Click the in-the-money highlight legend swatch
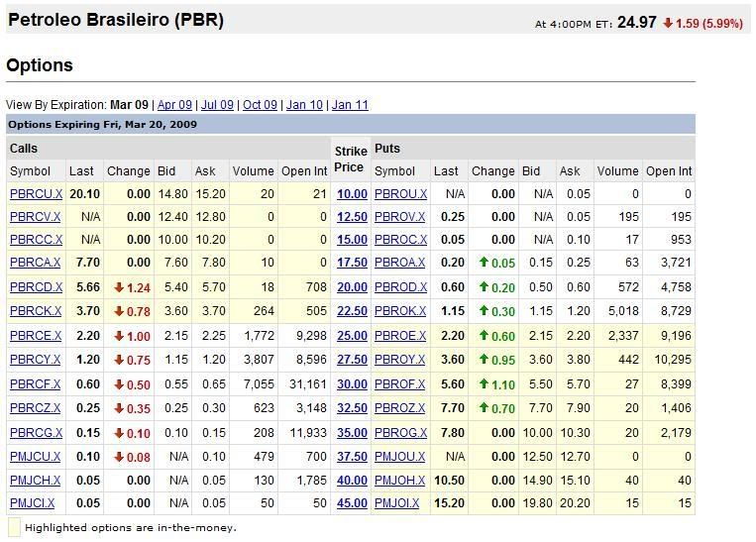The image size is (756, 542). pos(15,527)
